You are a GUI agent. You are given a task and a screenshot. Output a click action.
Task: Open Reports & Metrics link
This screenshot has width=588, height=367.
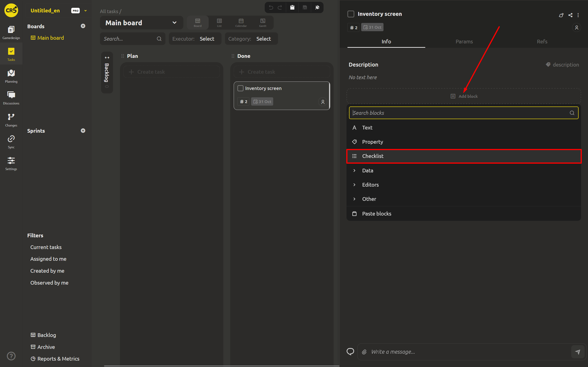point(55,359)
